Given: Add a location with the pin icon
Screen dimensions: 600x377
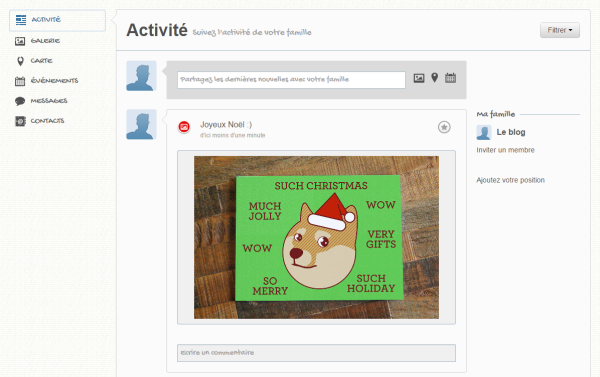Looking at the screenshot, I should coord(434,78).
